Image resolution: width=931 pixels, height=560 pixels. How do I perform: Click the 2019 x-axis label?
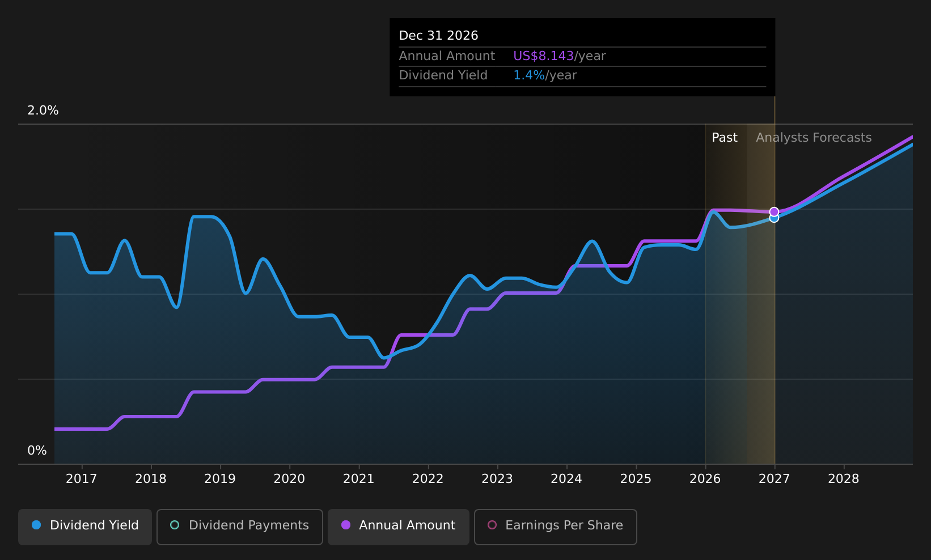pyautogui.click(x=220, y=479)
